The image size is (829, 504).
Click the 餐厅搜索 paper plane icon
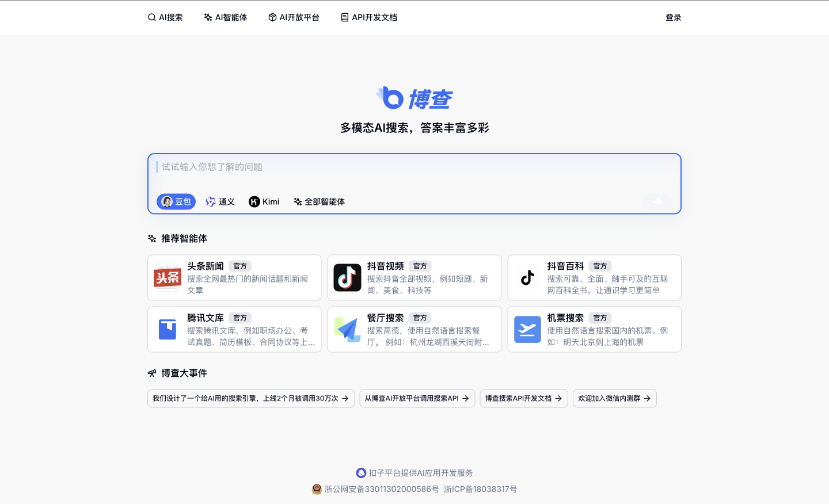pos(348,329)
